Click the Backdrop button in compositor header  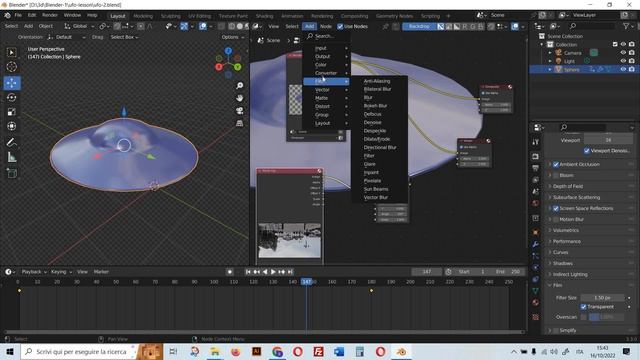pos(419,27)
